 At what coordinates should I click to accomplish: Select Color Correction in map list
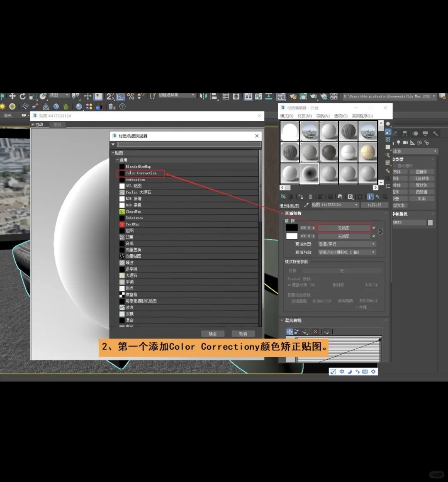[x=141, y=173]
